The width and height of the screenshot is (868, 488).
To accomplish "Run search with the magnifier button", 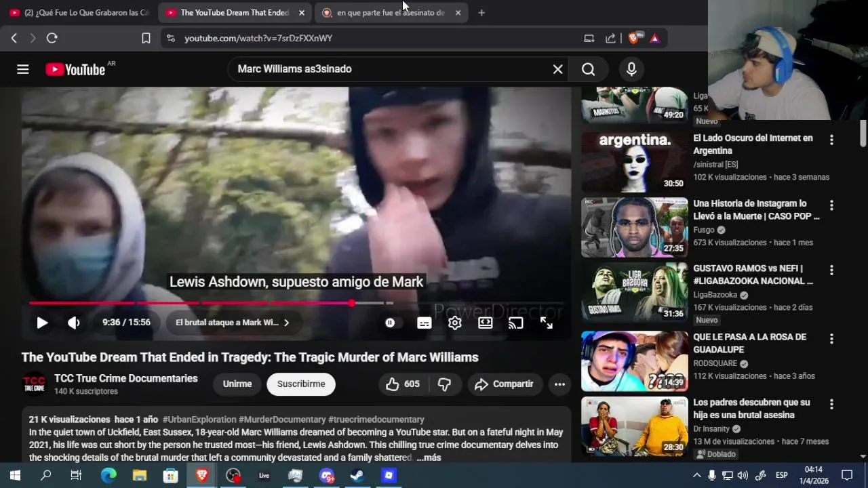I will (588, 69).
